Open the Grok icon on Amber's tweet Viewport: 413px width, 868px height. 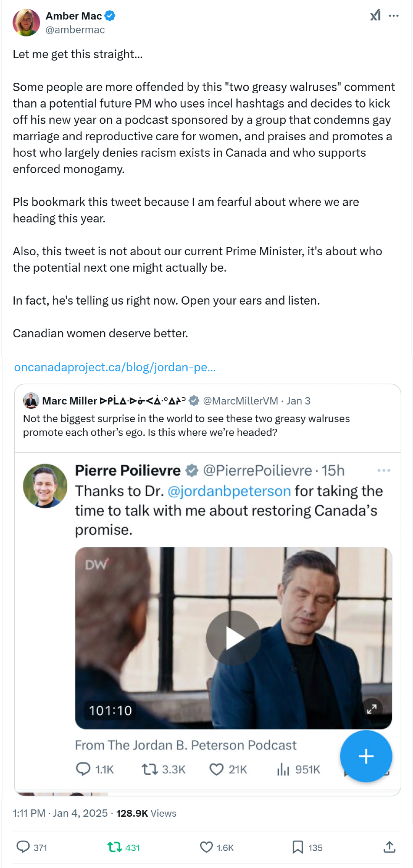click(x=375, y=16)
